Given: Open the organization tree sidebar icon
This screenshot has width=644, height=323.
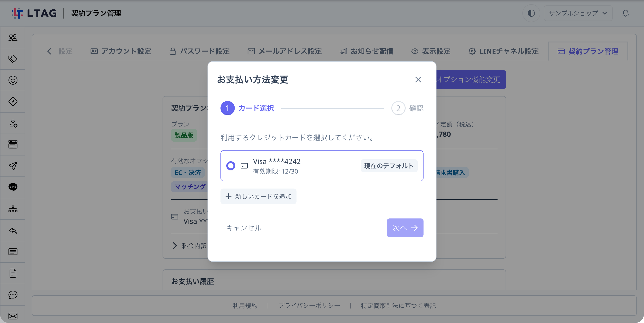Looking at the screenshot, I should pyautogui.click(x=13, y=209).
